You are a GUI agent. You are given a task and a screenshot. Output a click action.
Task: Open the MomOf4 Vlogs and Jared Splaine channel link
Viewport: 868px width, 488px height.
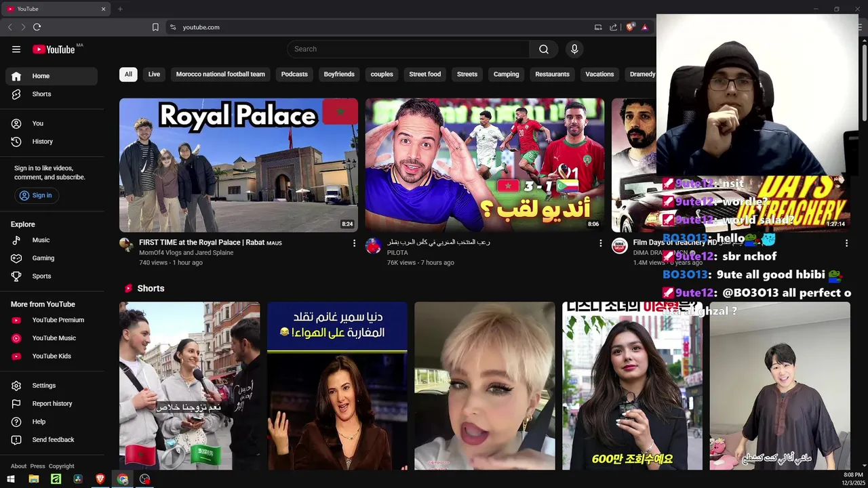point(186,253)
